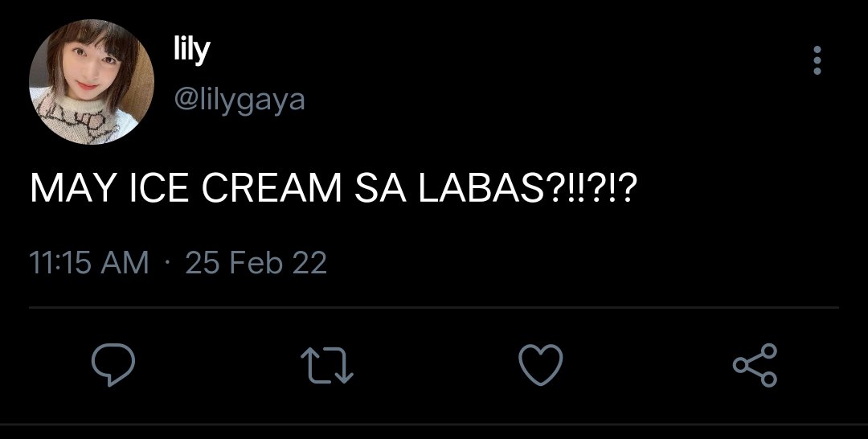
Task: Favorite the ice cream tweet
Action: (540, 364)
